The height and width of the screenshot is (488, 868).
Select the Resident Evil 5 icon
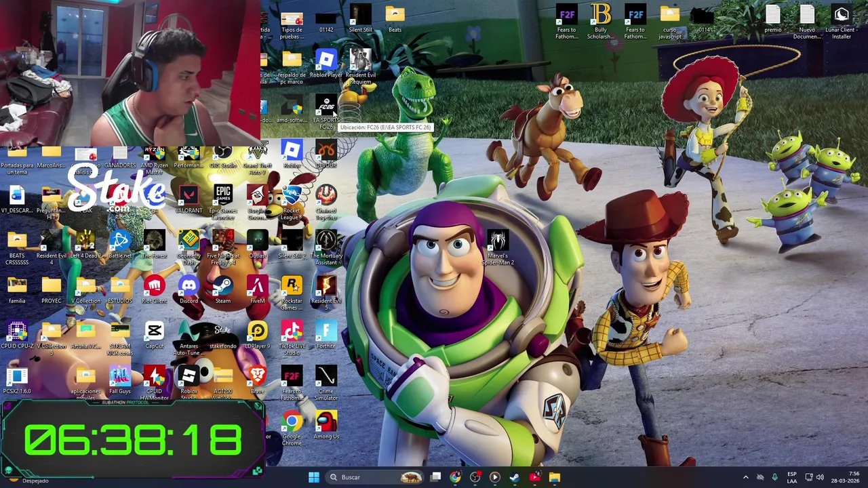point(326,293)
